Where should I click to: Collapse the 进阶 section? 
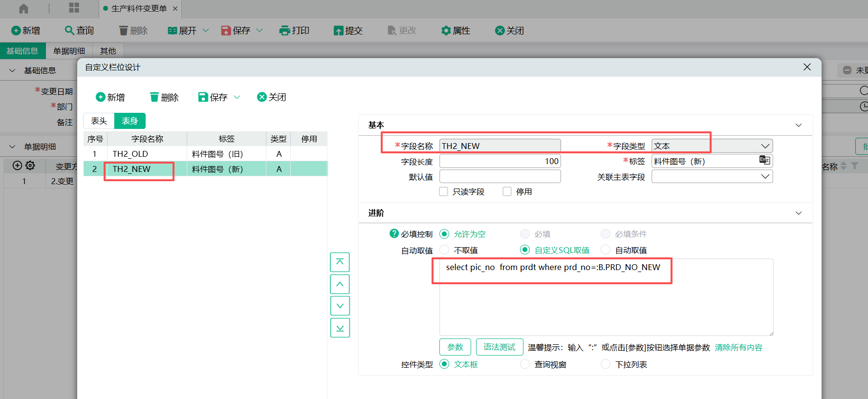click(799, 213)
